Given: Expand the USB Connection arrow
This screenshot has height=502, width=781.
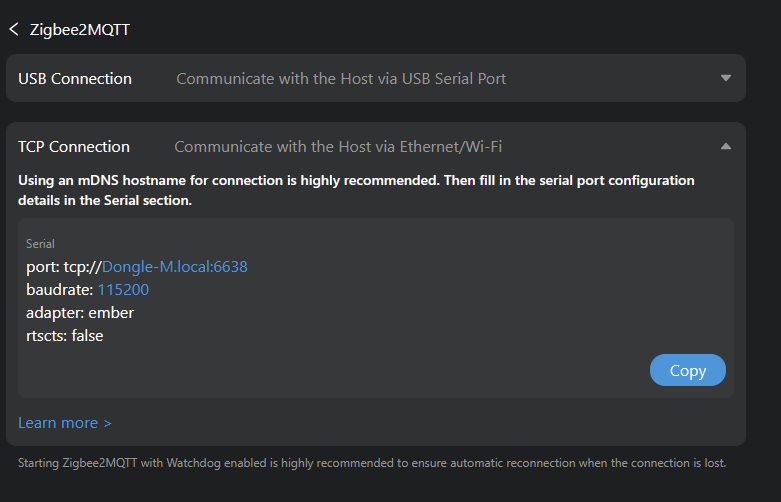Looking at the screenshot, I should [726, 78].
